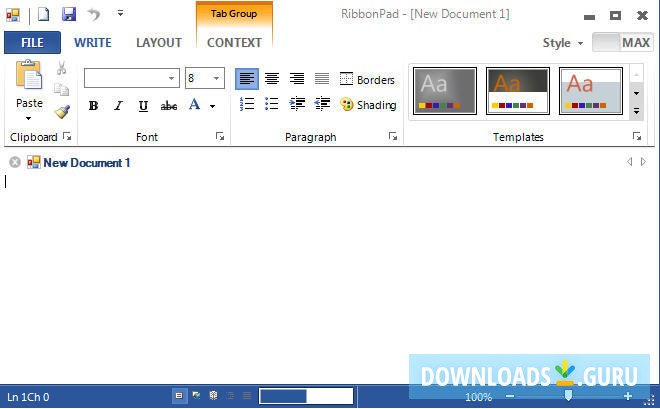Switch to the WRITE tab
The image size is (660, 409).
coord(93,42)
